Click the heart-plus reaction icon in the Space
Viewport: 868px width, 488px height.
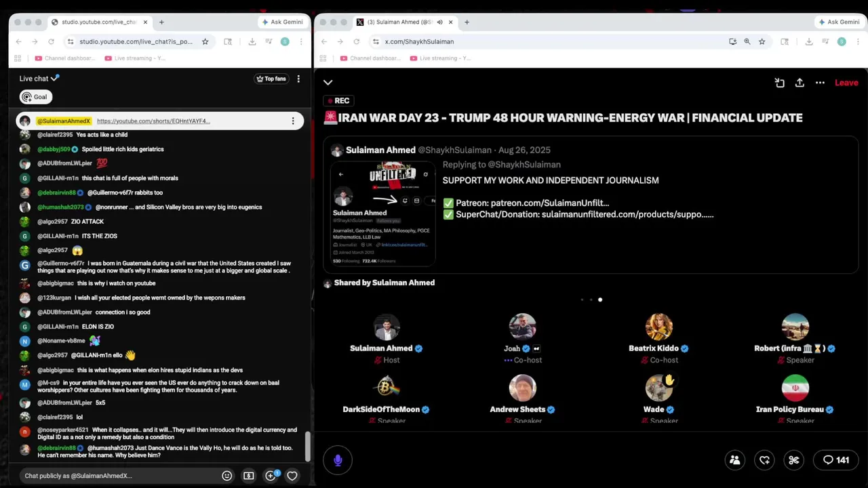(764, 460)
